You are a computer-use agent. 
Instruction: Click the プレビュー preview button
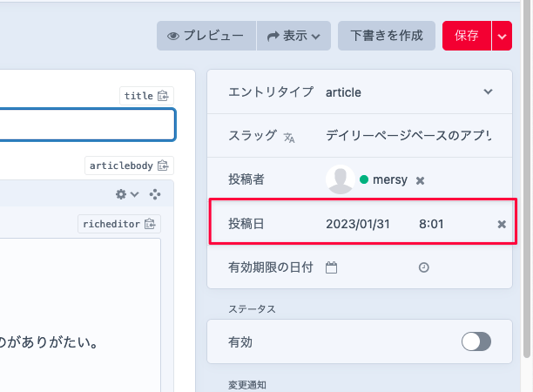pyautogui.click(x=206, y=36)
